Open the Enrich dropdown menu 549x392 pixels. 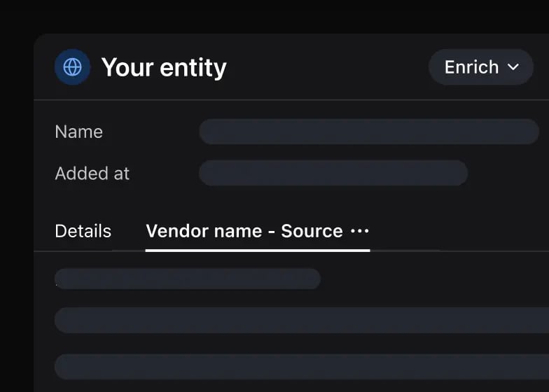point(481,67)
